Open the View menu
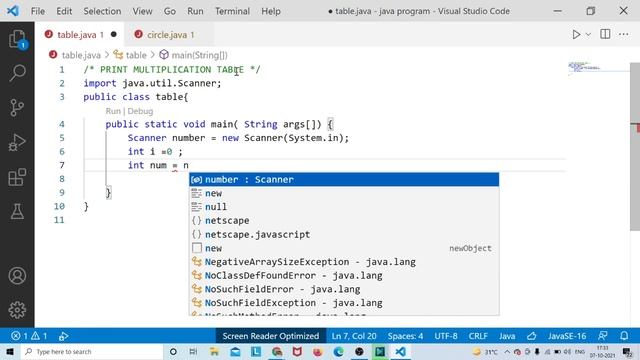 [142, 11]
